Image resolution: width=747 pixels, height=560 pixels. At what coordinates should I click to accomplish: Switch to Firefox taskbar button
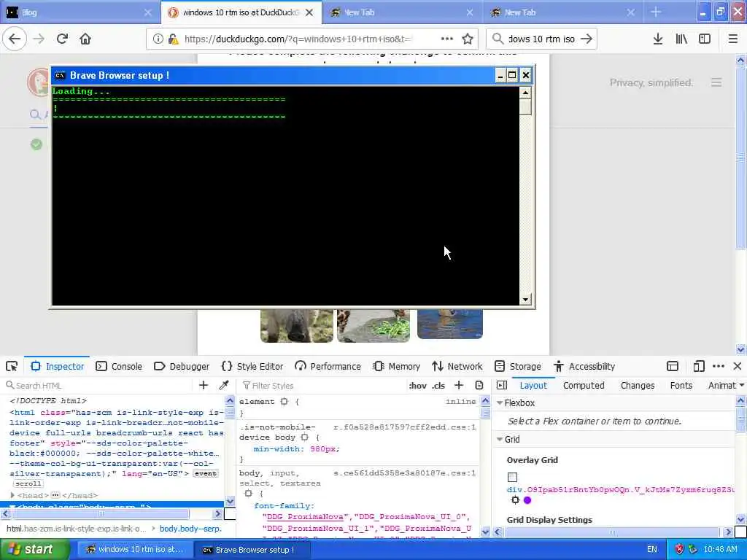click(134, 549)
